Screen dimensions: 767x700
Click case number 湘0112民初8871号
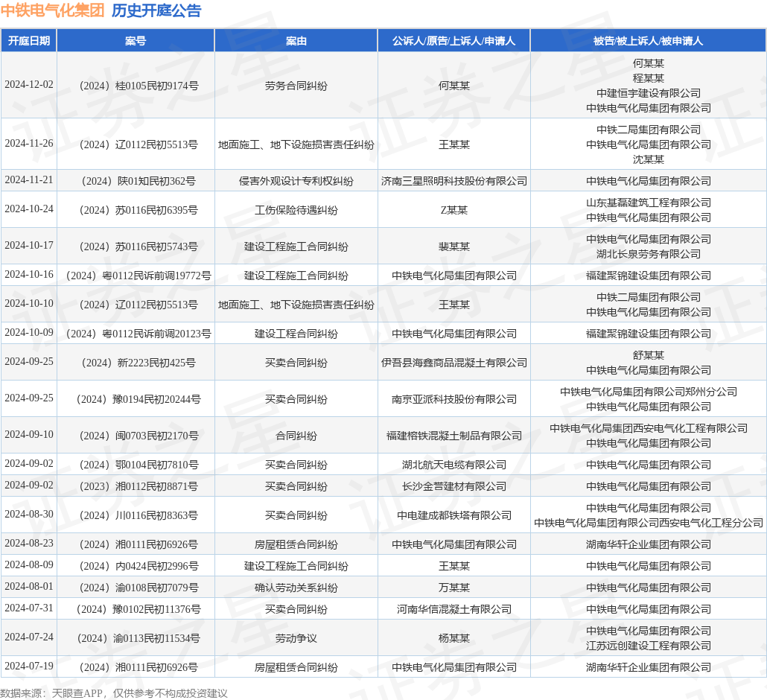pyautogui.click(x=139, y=486)
